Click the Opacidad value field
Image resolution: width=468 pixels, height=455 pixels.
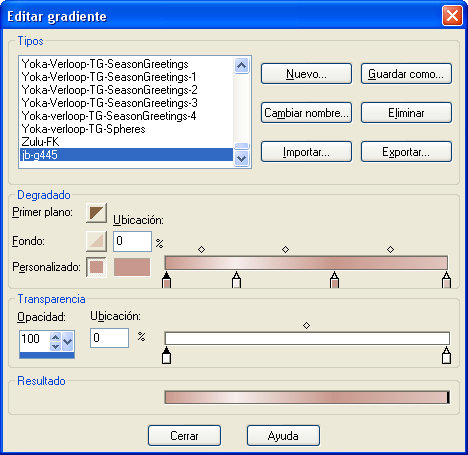point(35,339)
